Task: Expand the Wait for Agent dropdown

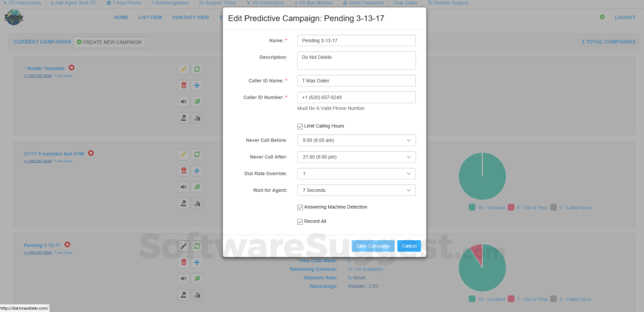Action: pos(356,191)
